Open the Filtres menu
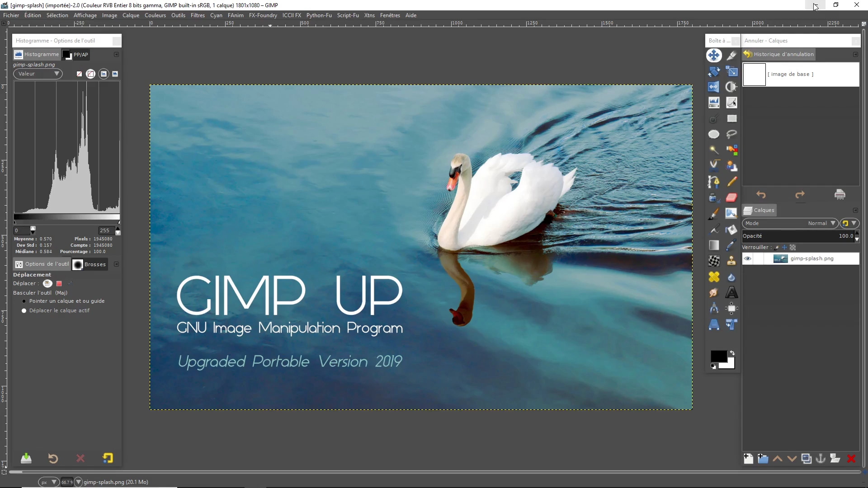 (198, 15)
